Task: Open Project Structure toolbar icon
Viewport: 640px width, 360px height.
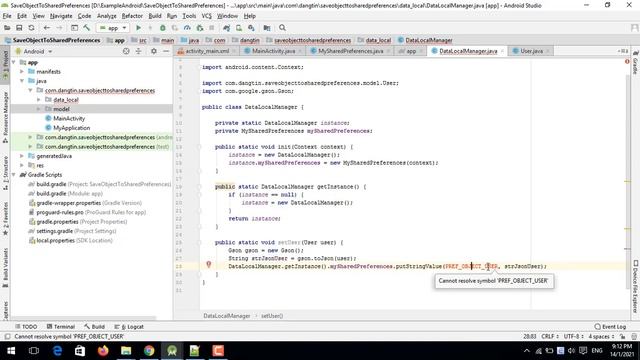Action: tap(267, 28)
